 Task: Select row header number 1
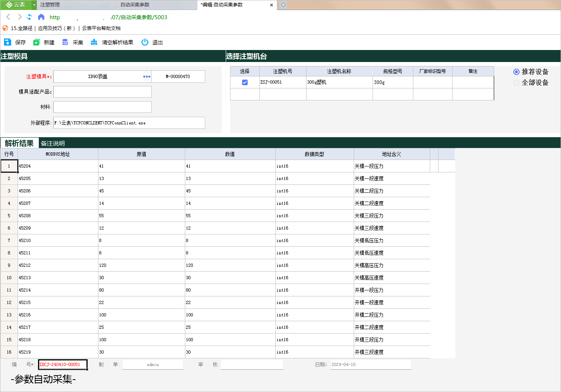(x=9, y=166)
